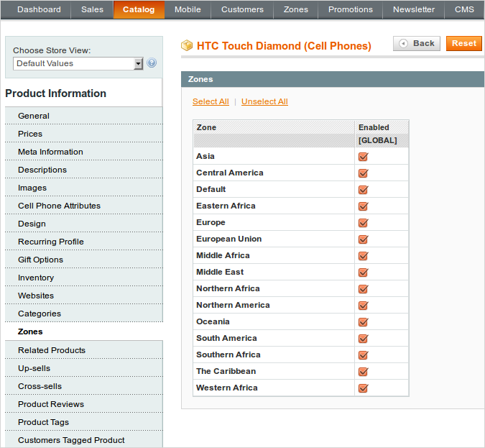
Task: Open Customers Tagged Product tab
Action: [x=84, y=439]
